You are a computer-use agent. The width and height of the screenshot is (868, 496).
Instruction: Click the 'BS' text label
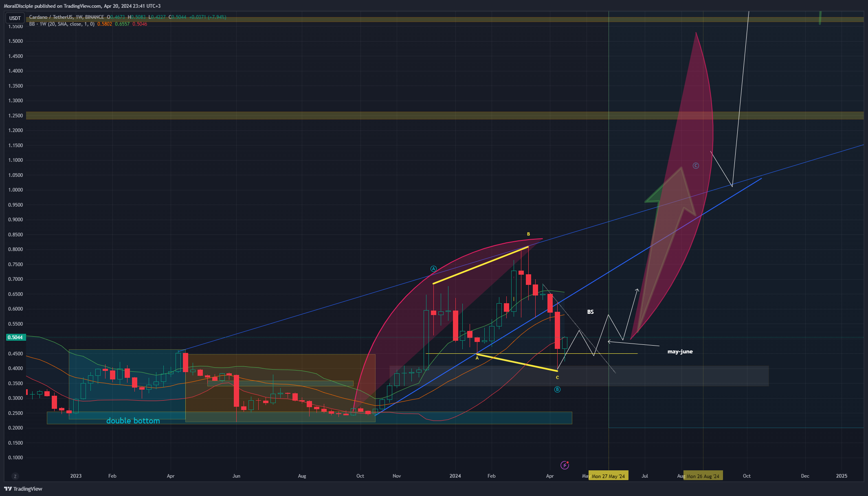click(590, 312)
